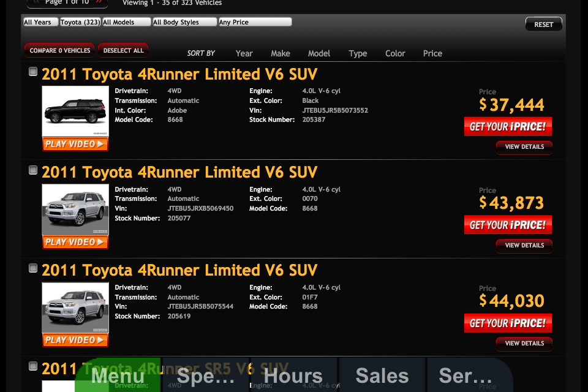Click the $43,873 price text
This screenshot has height=392, width=588.
[511, 203]
